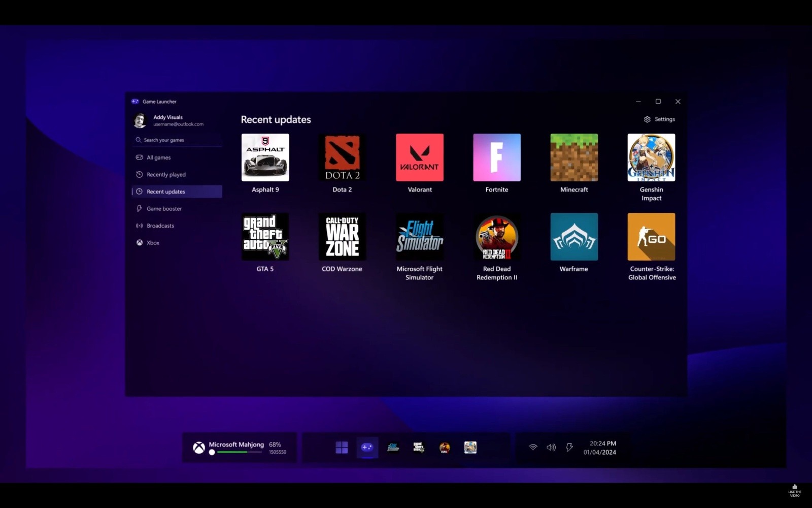The height and width of the screenshot is (508, 812).
Task: Click the Minecraft grass block icon
Action: point(573,157)
